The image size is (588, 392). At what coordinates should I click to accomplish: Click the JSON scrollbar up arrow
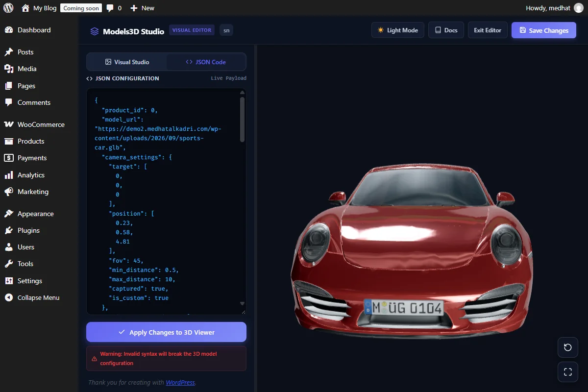pyautogui.click(x=242, y=92)
